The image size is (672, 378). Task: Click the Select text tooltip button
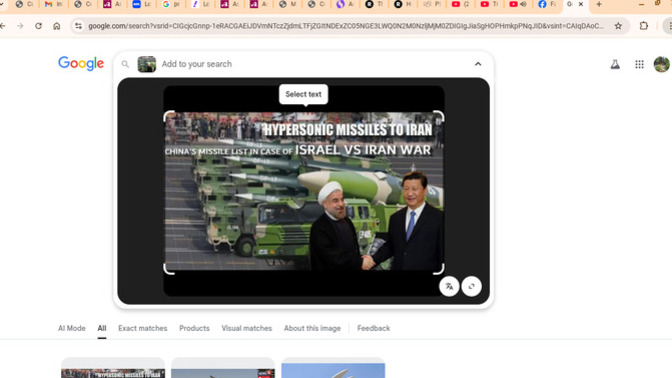click(x=303, y=94)
